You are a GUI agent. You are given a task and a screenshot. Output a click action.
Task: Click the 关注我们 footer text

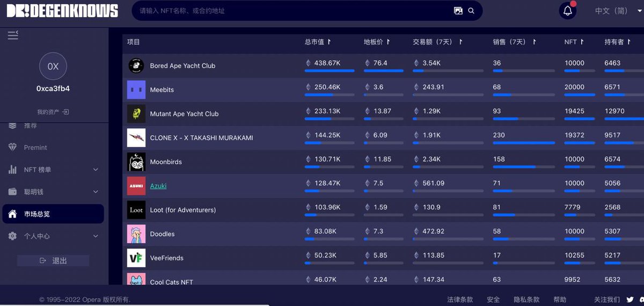607,300
